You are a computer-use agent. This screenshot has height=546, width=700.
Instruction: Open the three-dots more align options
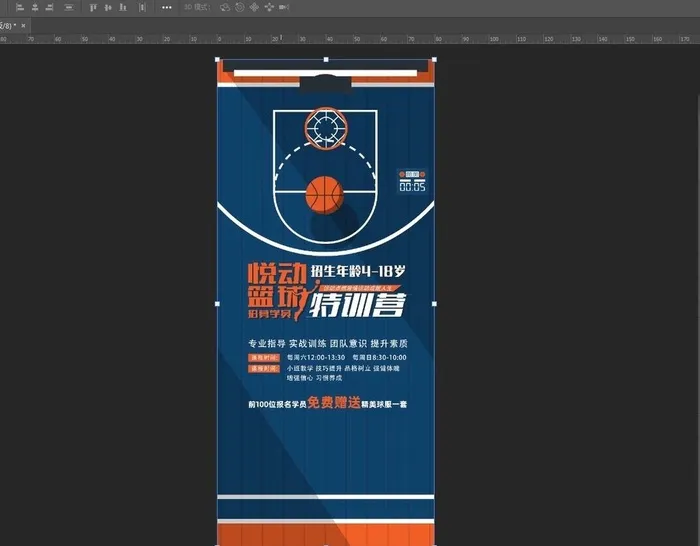(x=165, y=7)
